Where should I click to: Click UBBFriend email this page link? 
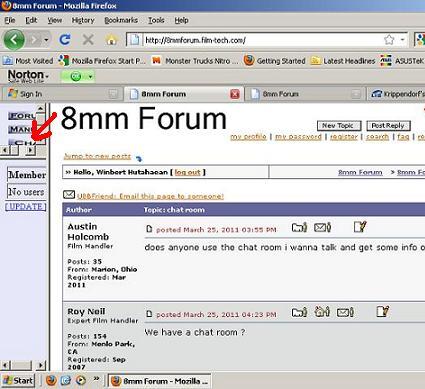click(x=150, y=196)
